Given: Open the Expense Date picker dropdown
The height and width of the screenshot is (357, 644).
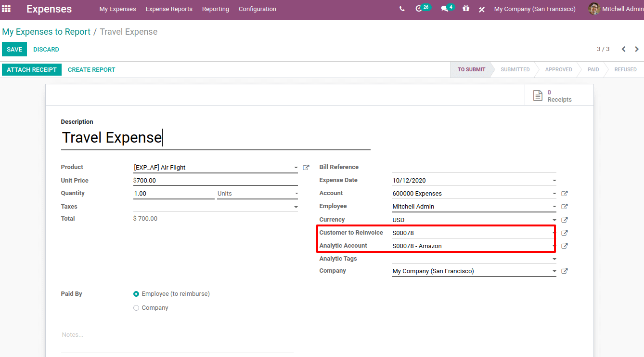Looking at the screenshot, I should click(554, 181).
